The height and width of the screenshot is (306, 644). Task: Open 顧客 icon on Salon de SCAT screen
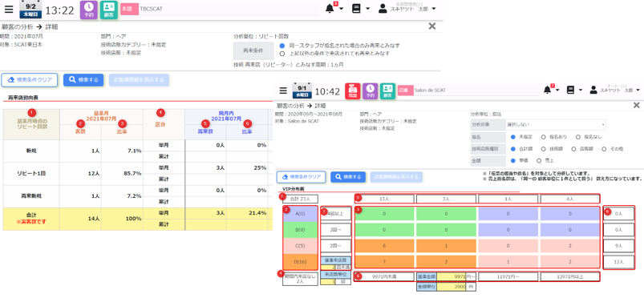click(387, 91)
